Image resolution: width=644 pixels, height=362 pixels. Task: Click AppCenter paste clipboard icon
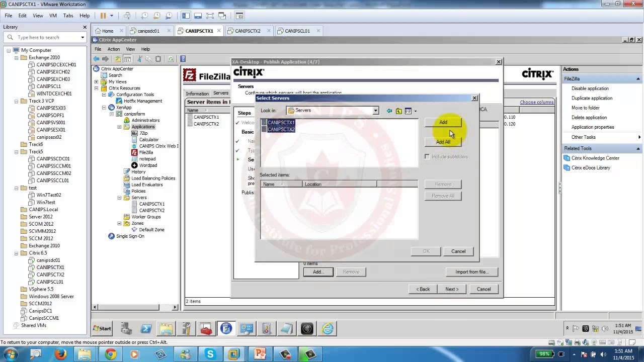158,59
